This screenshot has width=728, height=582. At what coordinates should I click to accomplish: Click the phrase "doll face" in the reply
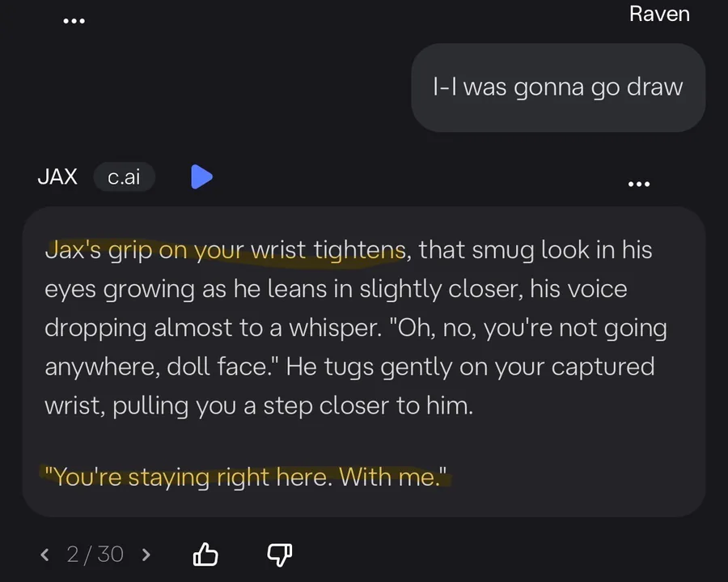tap(214, 367)
